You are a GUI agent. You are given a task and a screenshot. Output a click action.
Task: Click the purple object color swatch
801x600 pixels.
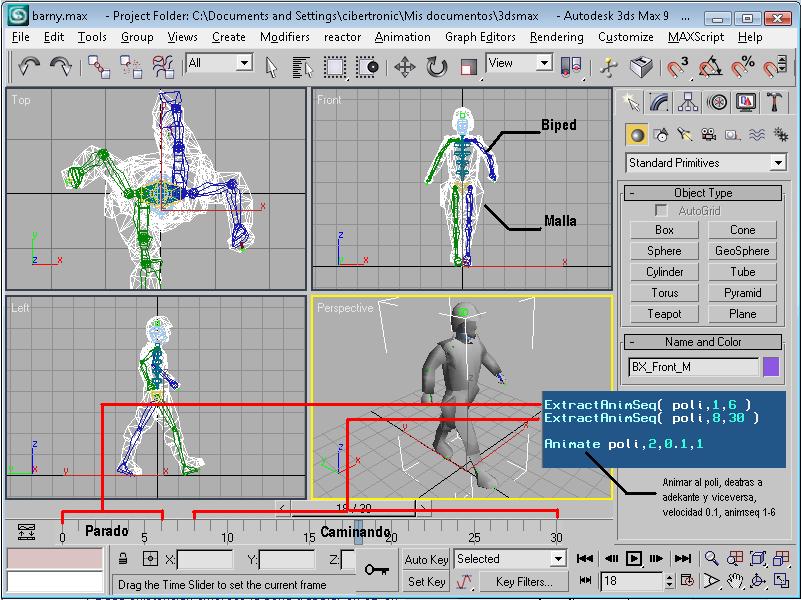coord(771,367)
